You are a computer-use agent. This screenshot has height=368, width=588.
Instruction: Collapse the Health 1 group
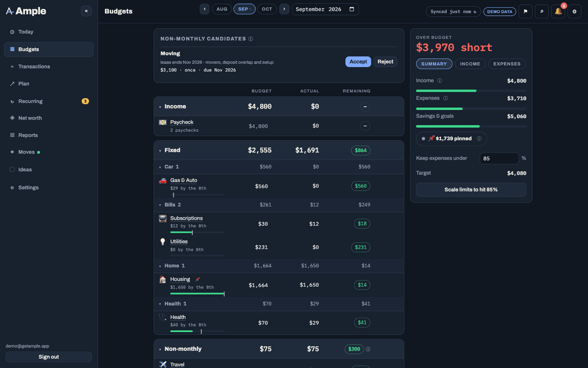point(160,304)
